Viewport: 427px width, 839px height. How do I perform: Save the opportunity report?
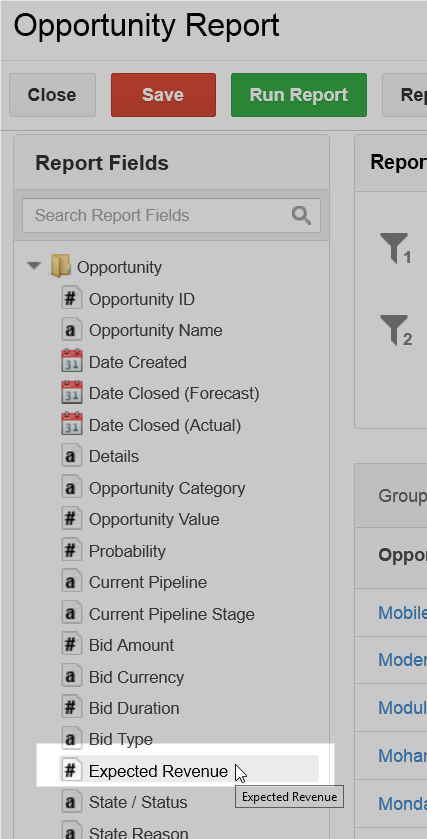coord(163,95)
